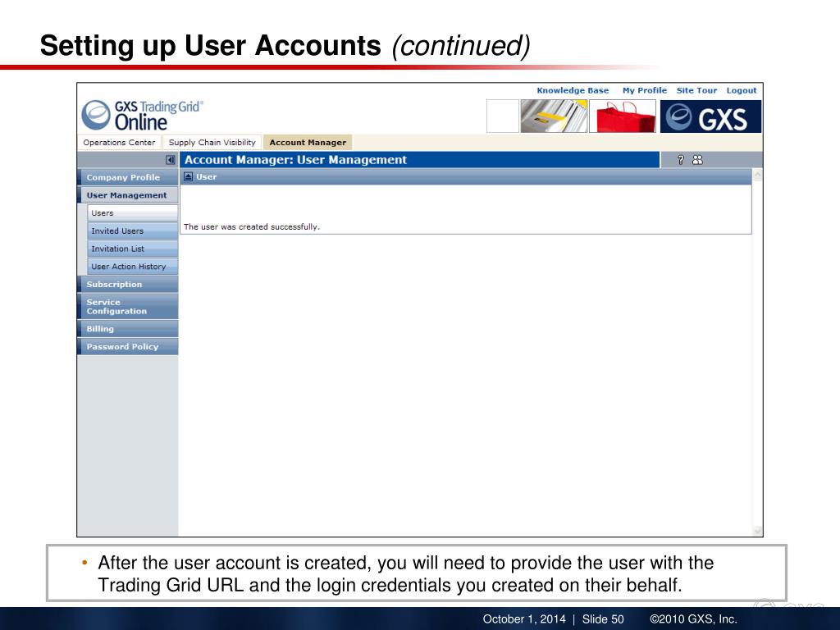Open Service Configuration sidebar section

pos(128,307)
